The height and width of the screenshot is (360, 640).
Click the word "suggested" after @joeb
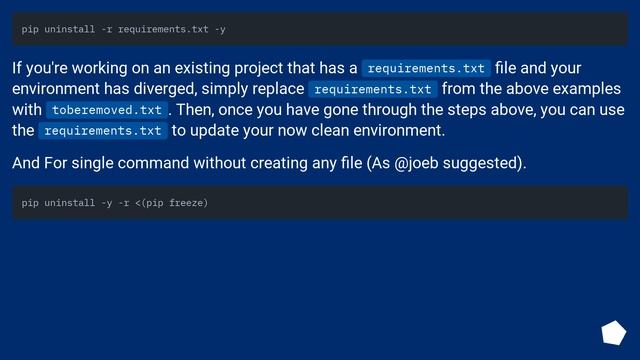click(480, 163)
